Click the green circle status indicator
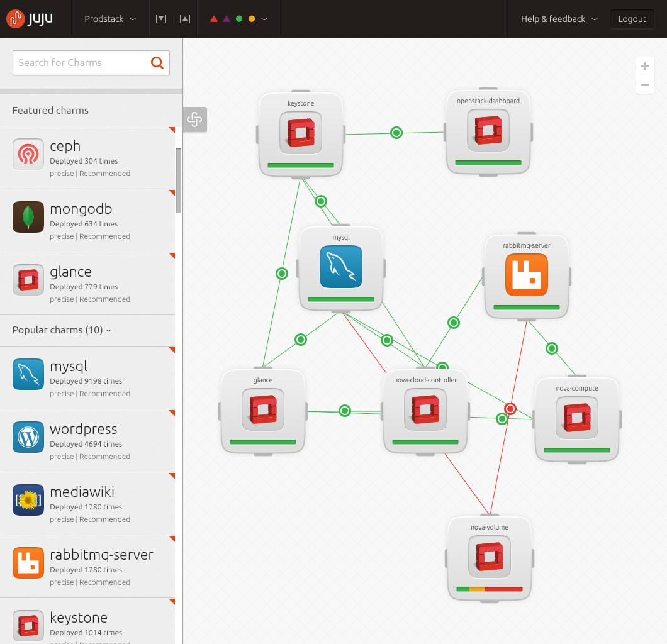667x644 pixels. tap(239, 19)
